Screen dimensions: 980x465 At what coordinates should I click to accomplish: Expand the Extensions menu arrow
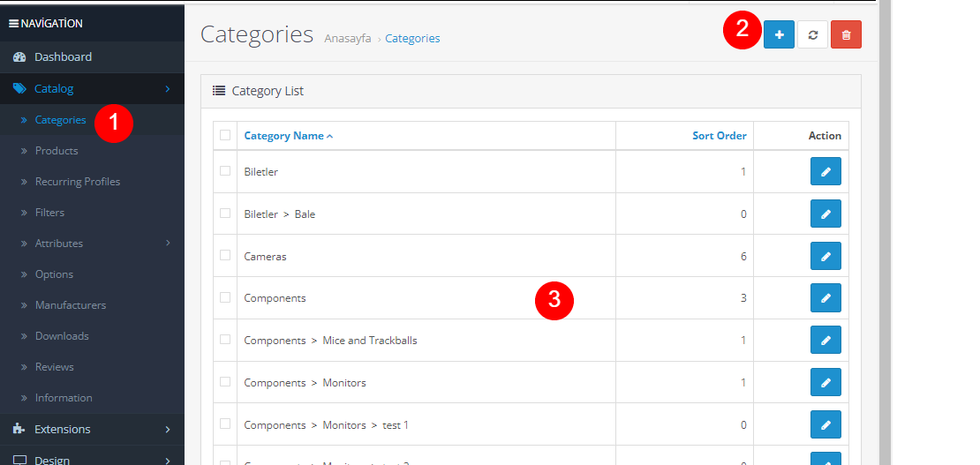(x=168, y=429)
